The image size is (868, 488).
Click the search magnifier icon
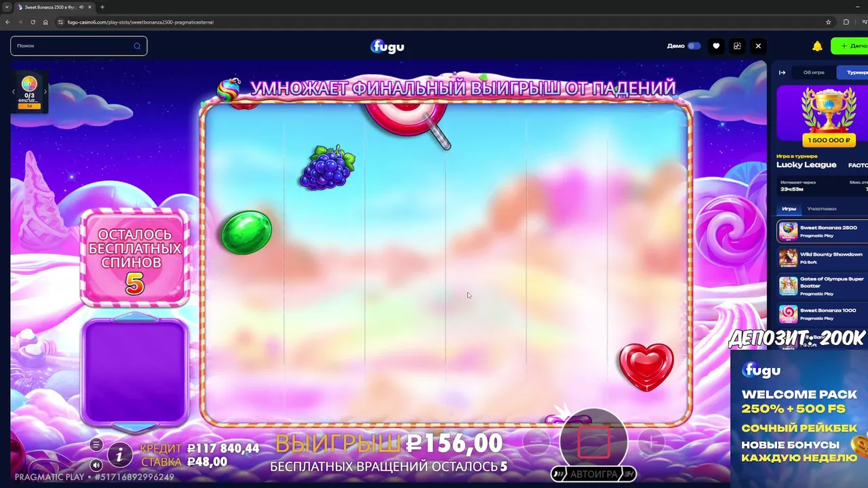click(137, 46)
